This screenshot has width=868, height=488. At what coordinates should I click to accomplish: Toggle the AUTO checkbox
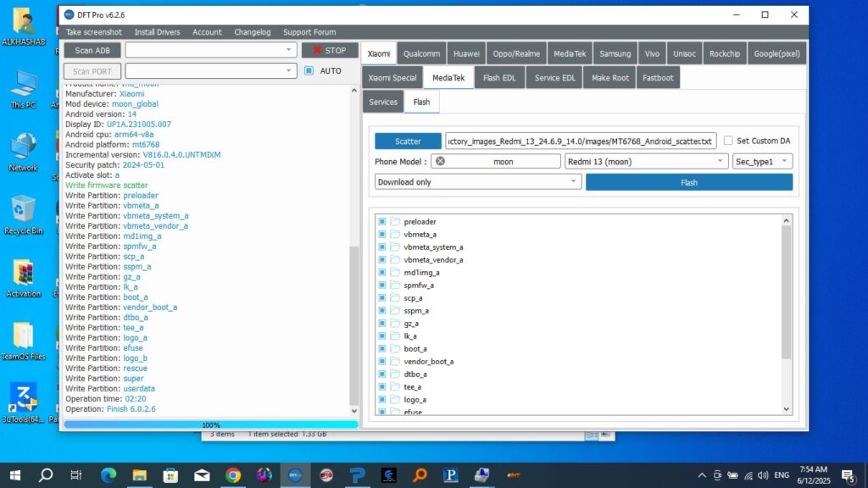pos(309,71)
